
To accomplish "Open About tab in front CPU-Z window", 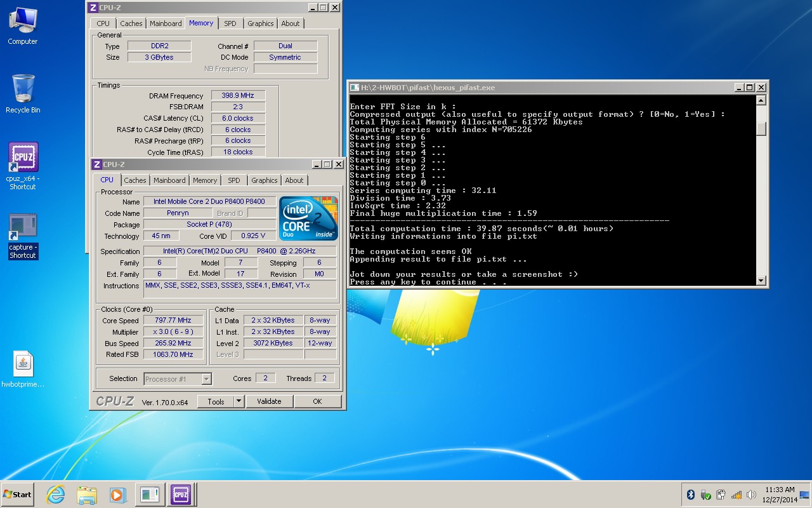I will [294, 180].
